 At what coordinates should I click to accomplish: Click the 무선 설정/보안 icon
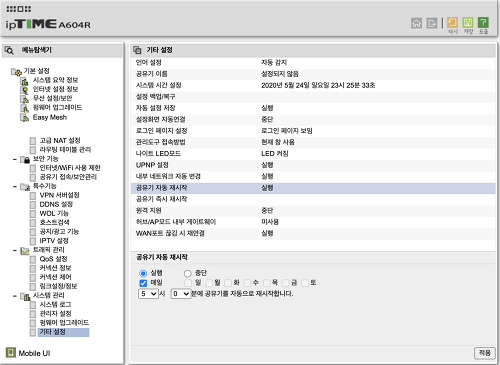(x=25, y=99)
